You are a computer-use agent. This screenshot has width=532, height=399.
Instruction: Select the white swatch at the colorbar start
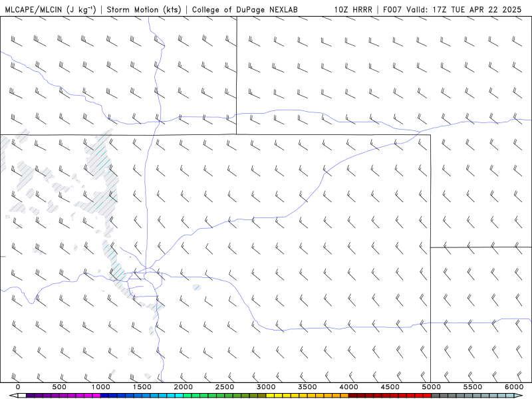click(22, 396)
